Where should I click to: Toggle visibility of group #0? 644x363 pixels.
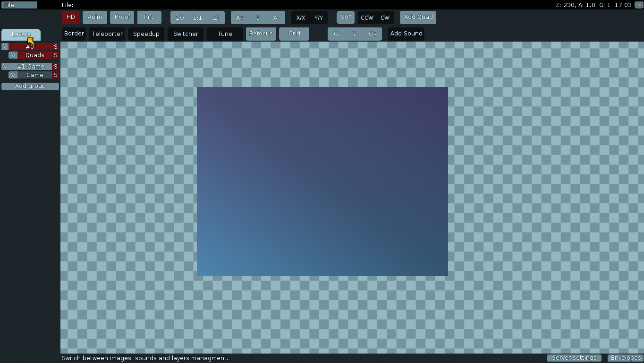tap(5, 47)
